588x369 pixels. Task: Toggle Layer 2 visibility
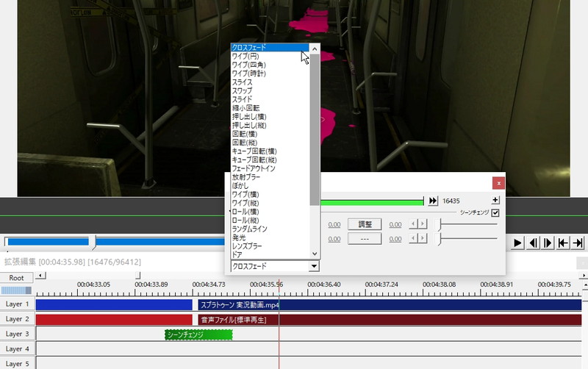[x=17, y=319]
